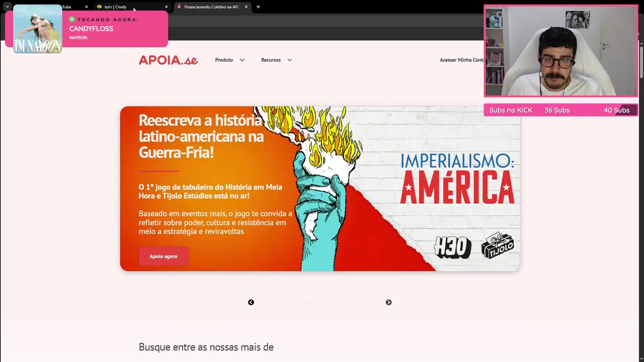
Task: Go to APOIA.se home via logo
Action: point(168,60)
